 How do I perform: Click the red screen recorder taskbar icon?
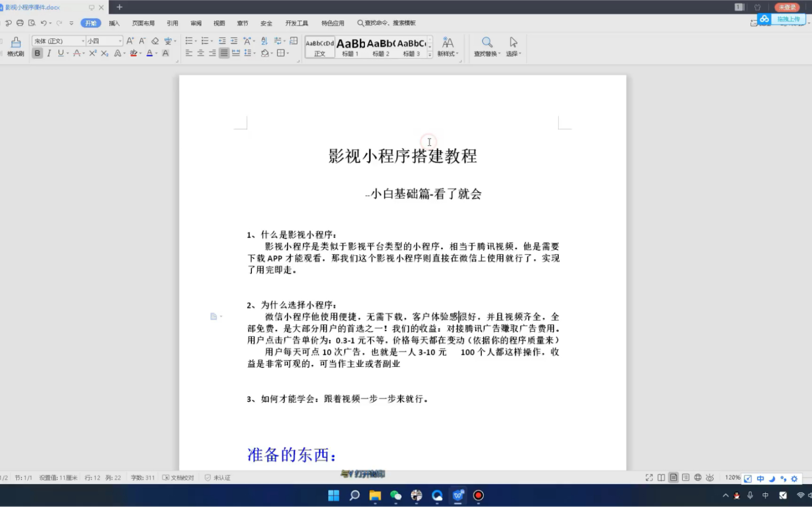tap(478, 495)
